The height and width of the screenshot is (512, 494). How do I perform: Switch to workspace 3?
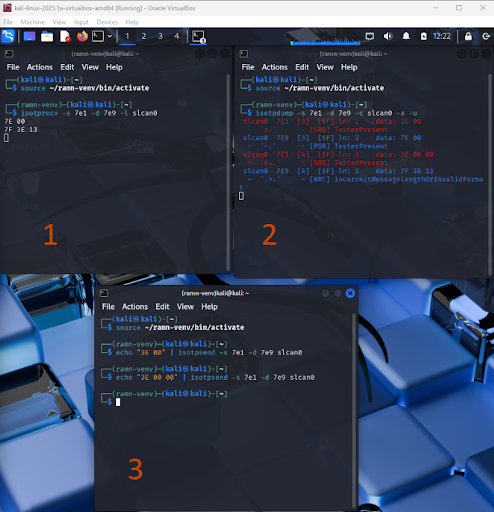(160, 36)
